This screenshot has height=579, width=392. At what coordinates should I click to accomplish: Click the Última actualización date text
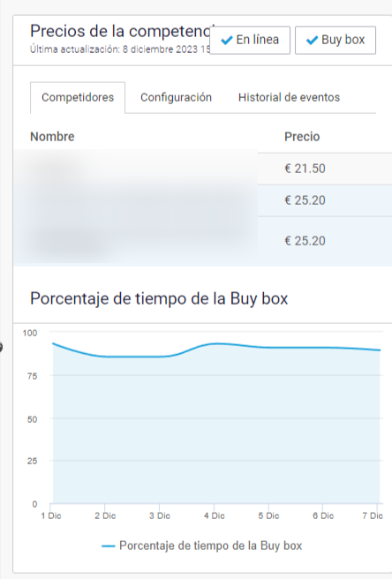[120, 49]
